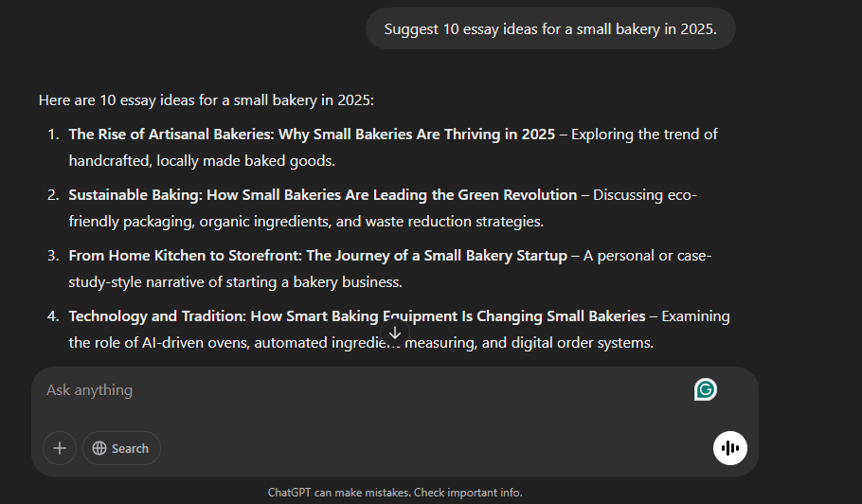Click list number 1 marker

[53, 135]
